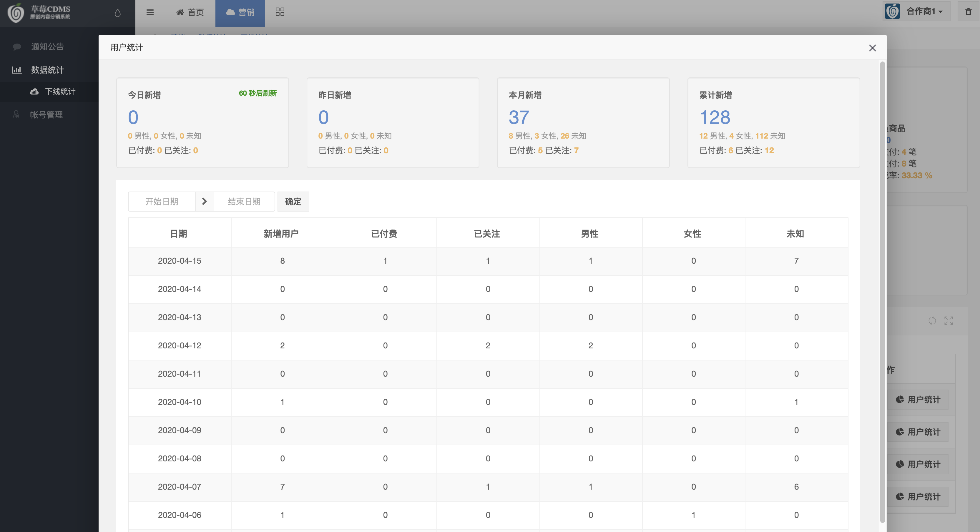
Task: Click the 帐号管理 user icon
Action: click(16, 114)
